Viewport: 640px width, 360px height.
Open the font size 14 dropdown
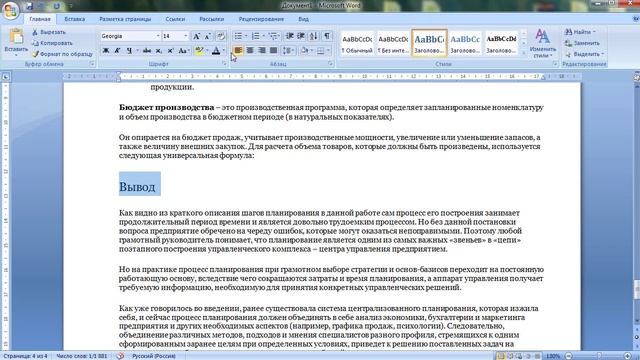pyautogui.click(x=185, y=36)
